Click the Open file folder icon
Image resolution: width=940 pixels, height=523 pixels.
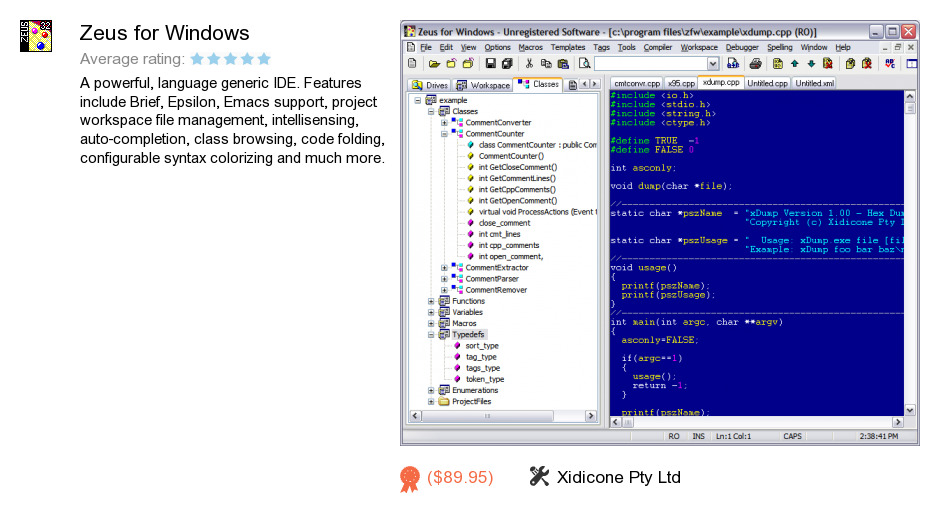434,63
